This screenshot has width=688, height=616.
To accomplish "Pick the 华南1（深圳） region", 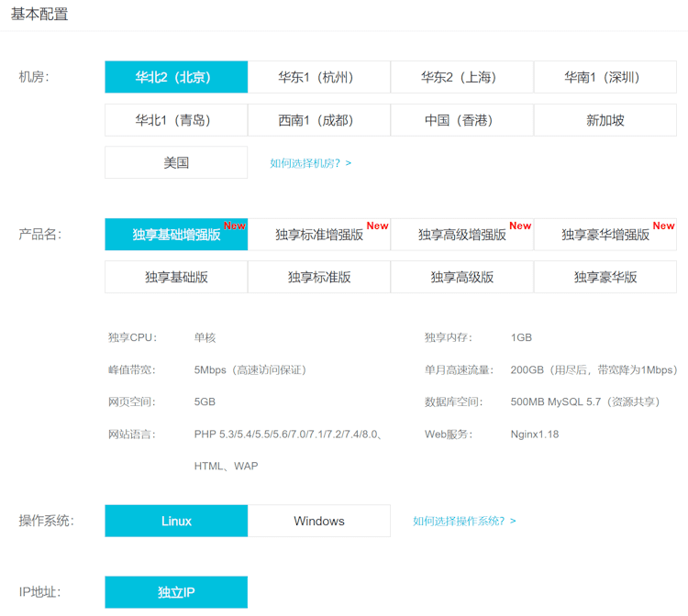I will 605,77.
